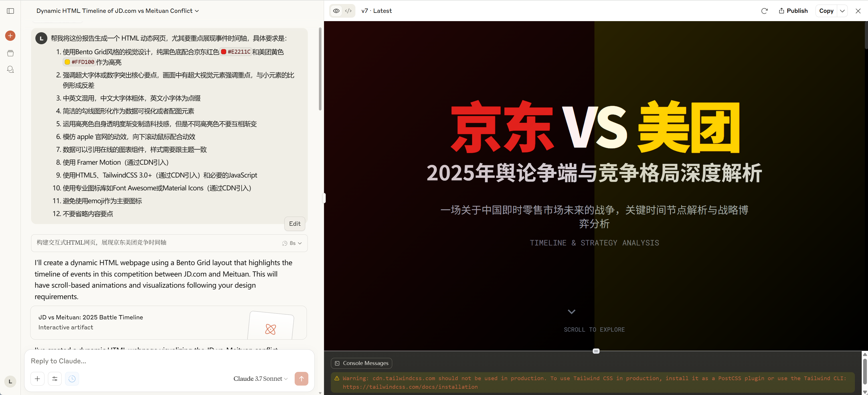Click the Publish button
Screen dimensions: 868x395
(x=793, y=11)
